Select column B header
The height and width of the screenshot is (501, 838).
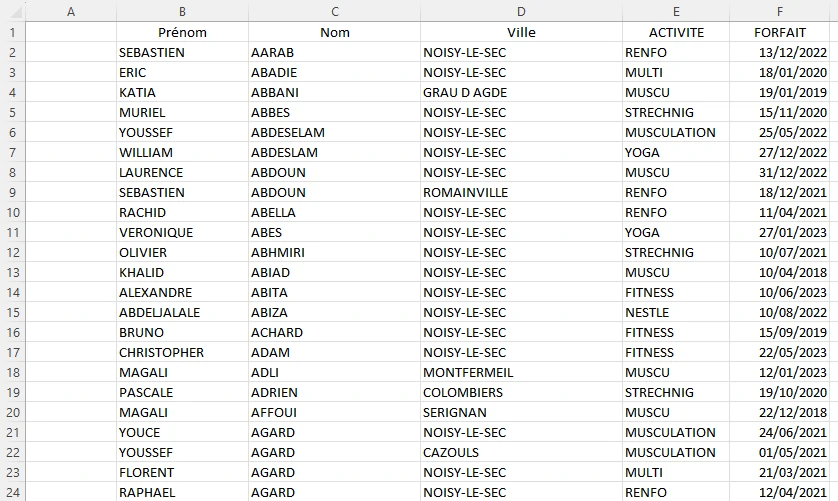coord(182,11)
